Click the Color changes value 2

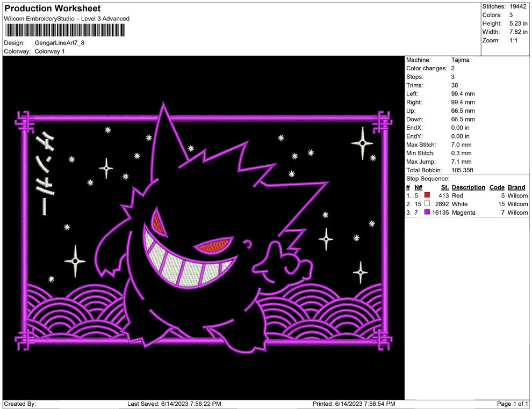tap(451, 68)
